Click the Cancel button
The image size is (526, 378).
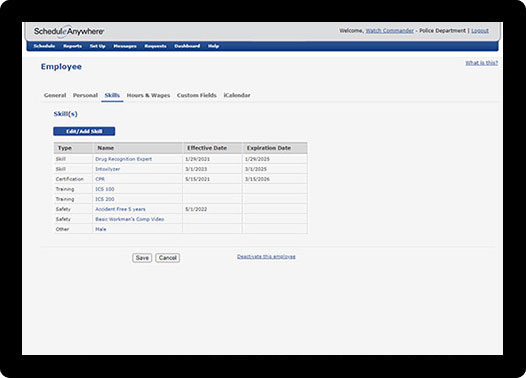click(x=167, y=258)
